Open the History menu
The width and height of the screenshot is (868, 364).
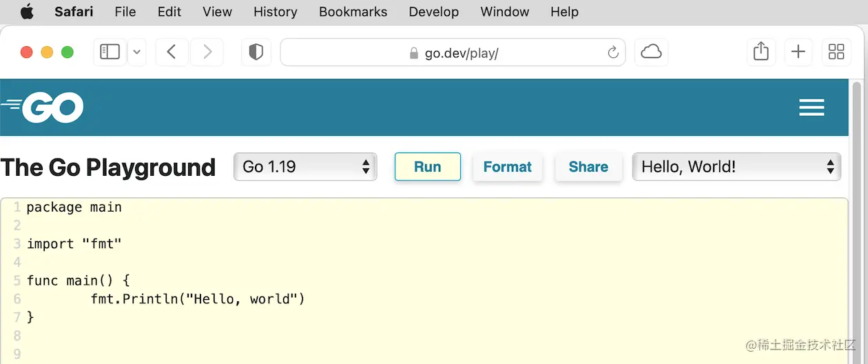pos(276,12)
